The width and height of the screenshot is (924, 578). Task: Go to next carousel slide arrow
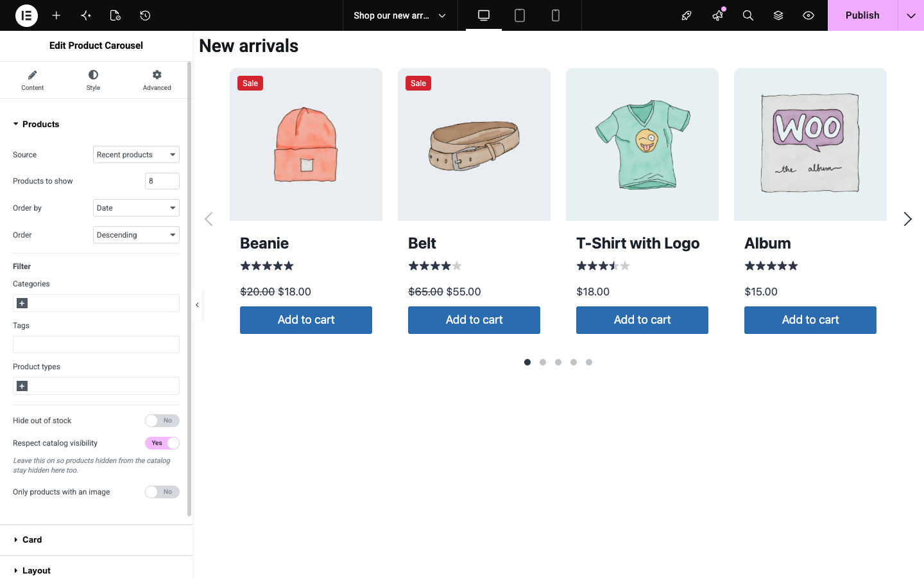pos(907,219)
